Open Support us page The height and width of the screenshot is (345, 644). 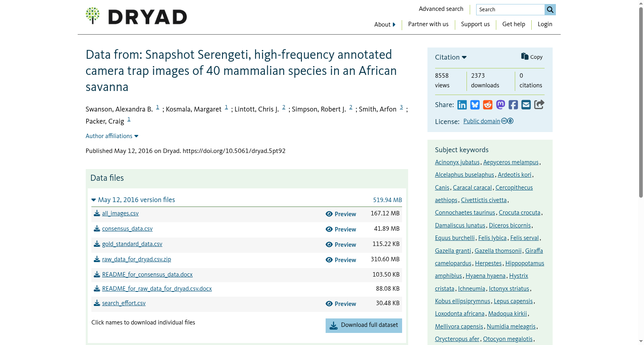pos(475,24)
